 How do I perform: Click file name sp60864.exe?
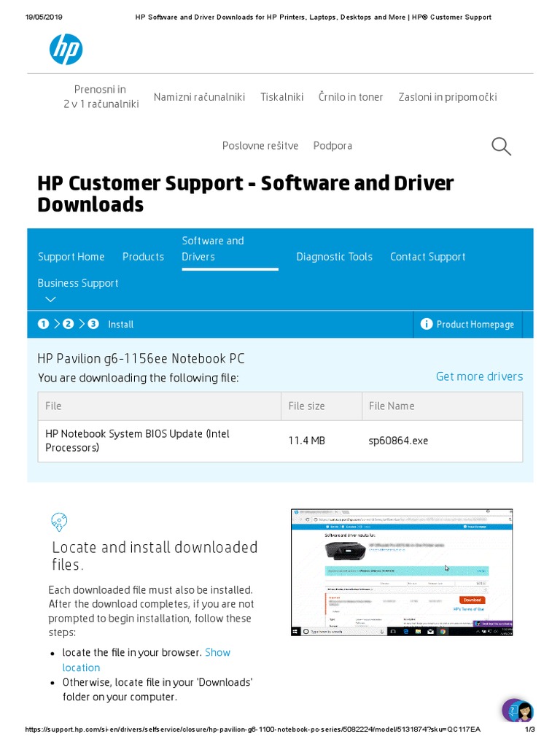(x=398, y=441)
